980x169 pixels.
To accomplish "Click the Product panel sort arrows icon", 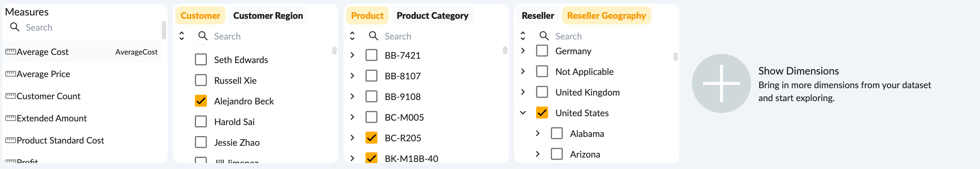I will [352, 36].
